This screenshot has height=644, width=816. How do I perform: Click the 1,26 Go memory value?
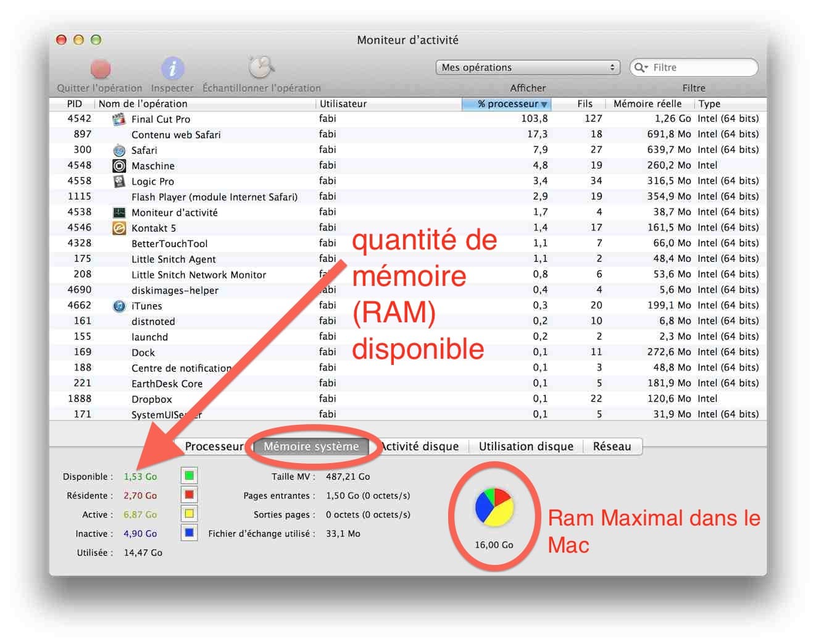coord(673,119)
